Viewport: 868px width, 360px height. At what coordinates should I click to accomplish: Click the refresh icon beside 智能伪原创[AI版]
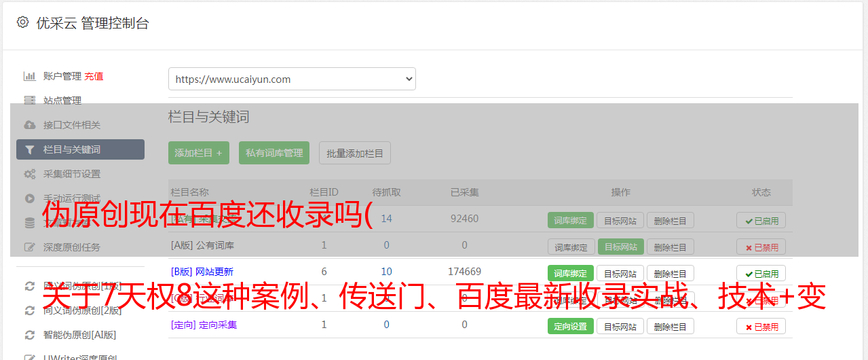(x=29, y=335)
